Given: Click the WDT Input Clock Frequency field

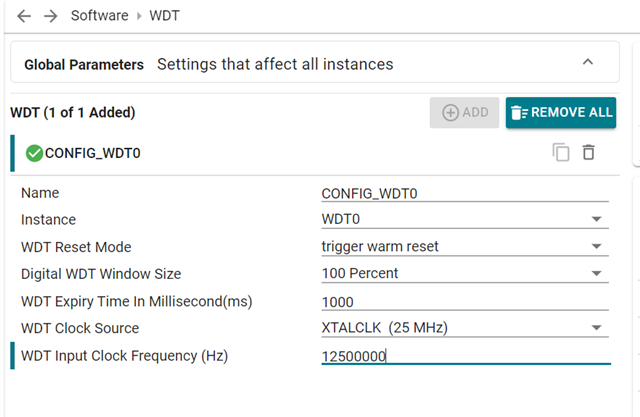Looking at the screenshot, I should (466, 356).
